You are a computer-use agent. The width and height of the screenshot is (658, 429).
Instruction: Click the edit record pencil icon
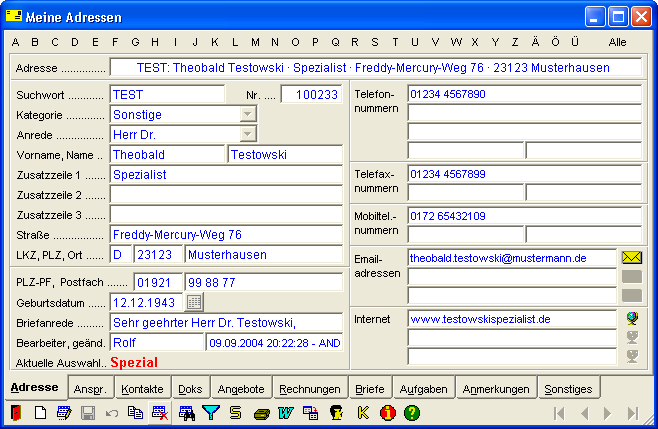click(64, 413)
